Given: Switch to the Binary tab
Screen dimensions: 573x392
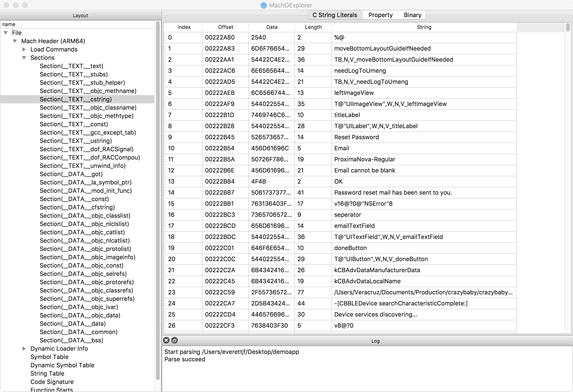Looking at the screenshot, I should [x=412, y=15].
